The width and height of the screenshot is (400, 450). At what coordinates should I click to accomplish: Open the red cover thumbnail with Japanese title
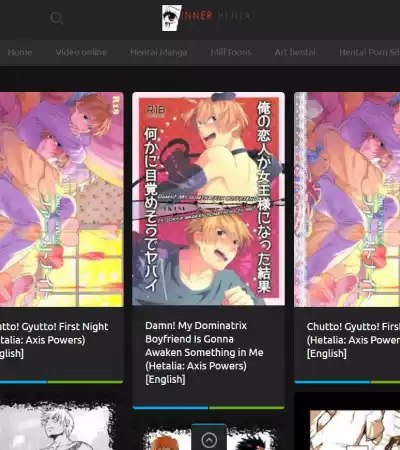point(209,199)
